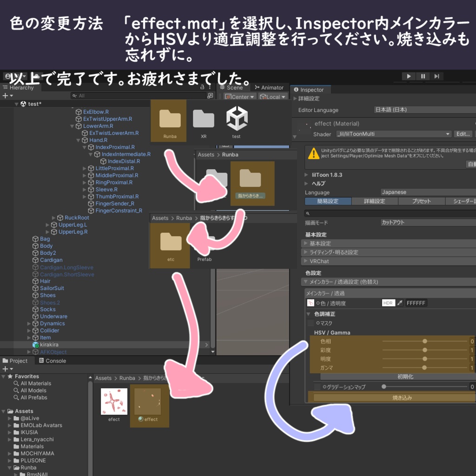Click the plus icon to add Hierarchy object

(x=5, y=95)
